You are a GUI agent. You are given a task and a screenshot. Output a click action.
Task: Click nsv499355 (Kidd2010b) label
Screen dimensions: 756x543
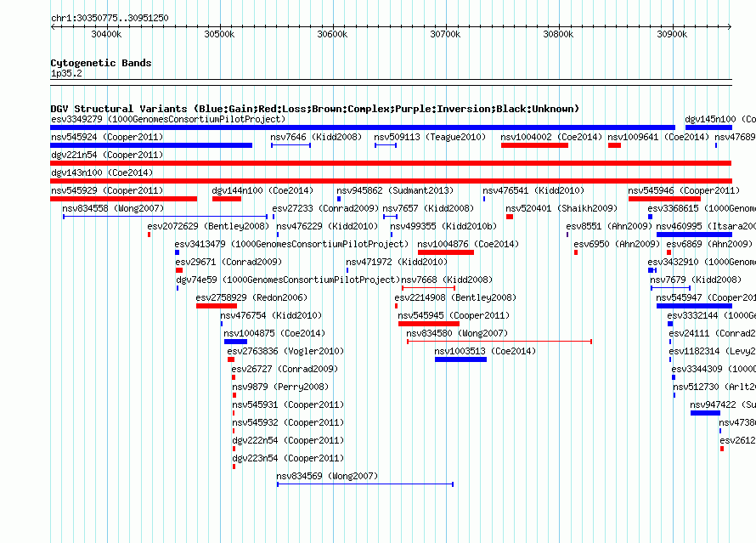[443, 226]
